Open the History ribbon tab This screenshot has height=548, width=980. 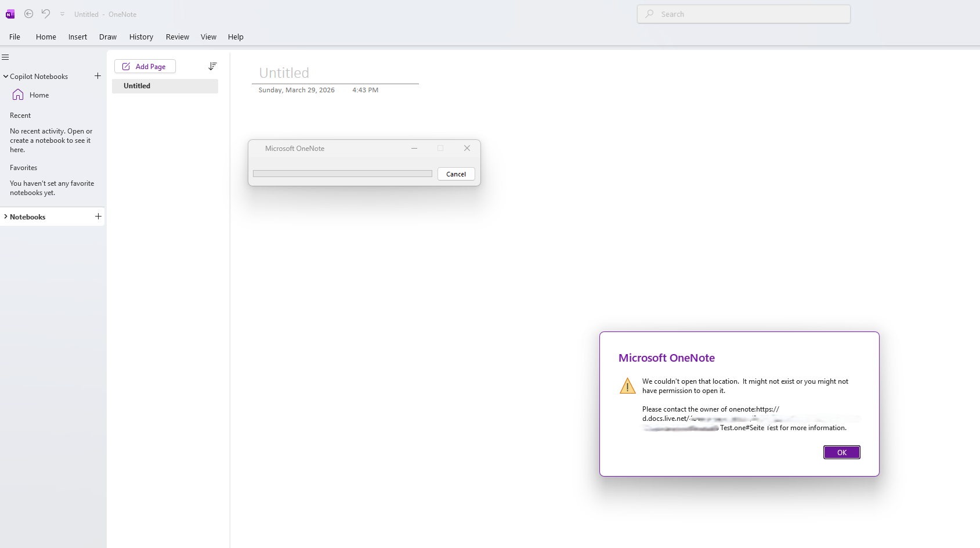point(141,37)
